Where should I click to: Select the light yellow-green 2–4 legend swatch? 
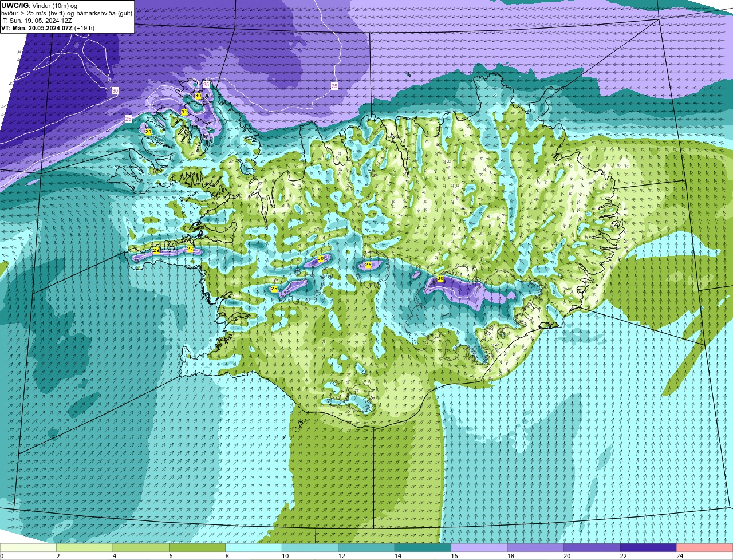coord(84,548)
